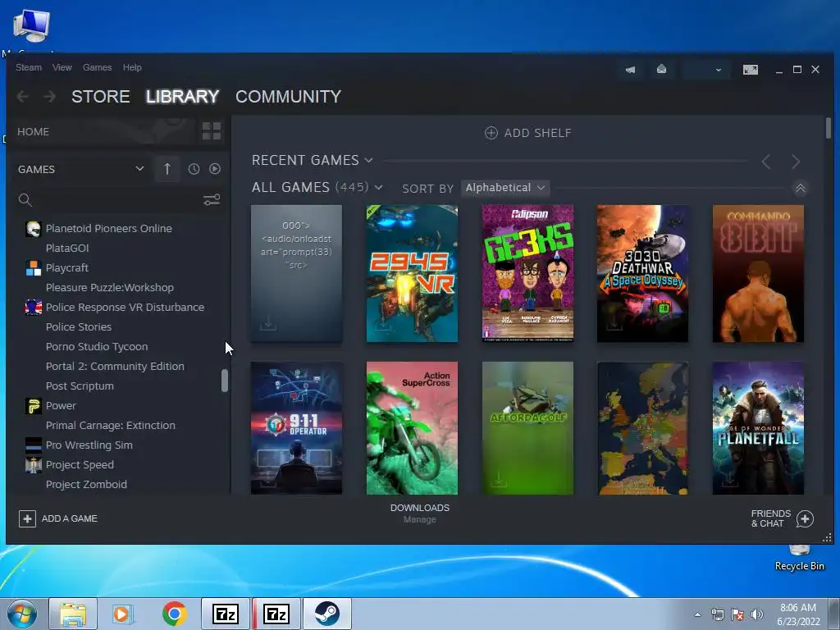The height and width of the screenshot is (630, 840).
Task: Select Portal 2: Community Edition in list
Action: tap(115, 367)
